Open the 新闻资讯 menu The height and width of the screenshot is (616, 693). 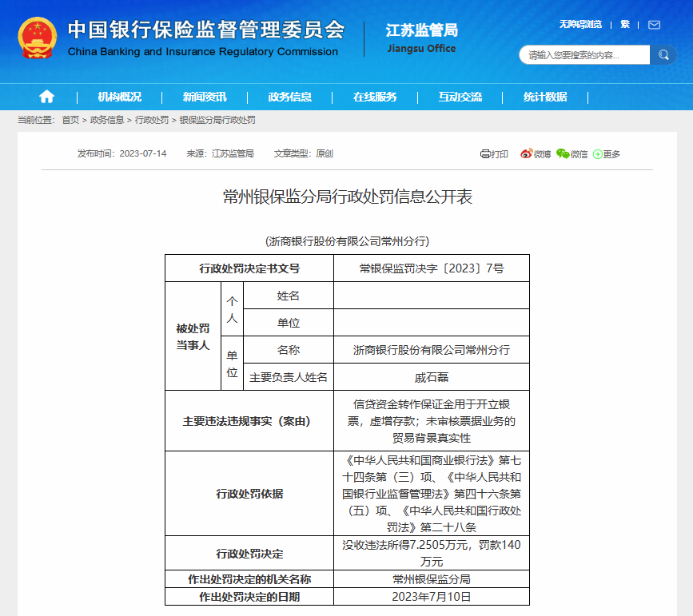click(x=205, y=97)
